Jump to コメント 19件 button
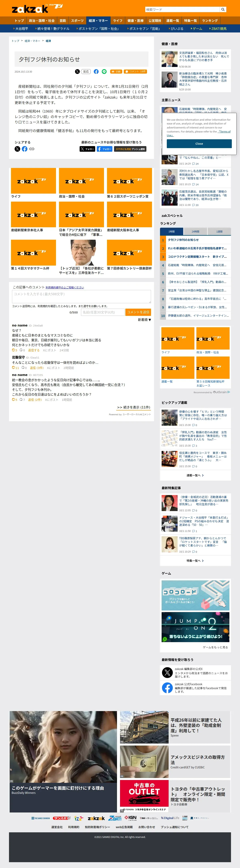The image size is (240, 868). tap(135, 71)
